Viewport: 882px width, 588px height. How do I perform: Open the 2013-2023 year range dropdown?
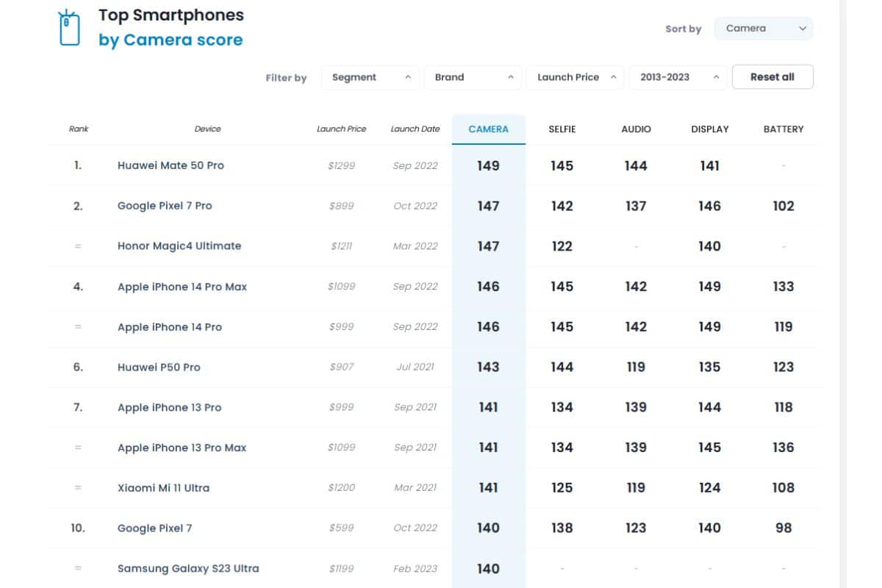tap(678, 77)
